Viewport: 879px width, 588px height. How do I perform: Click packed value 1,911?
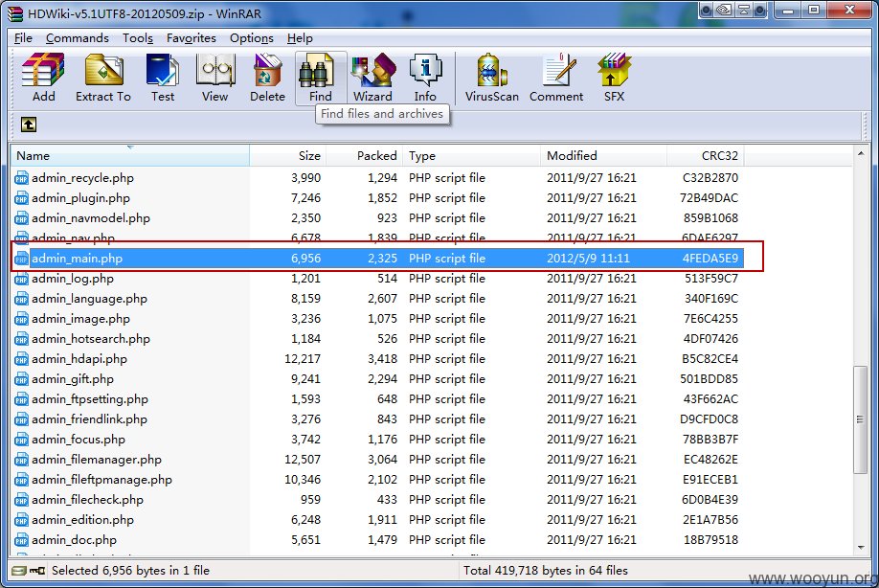(x=382, y=520)
